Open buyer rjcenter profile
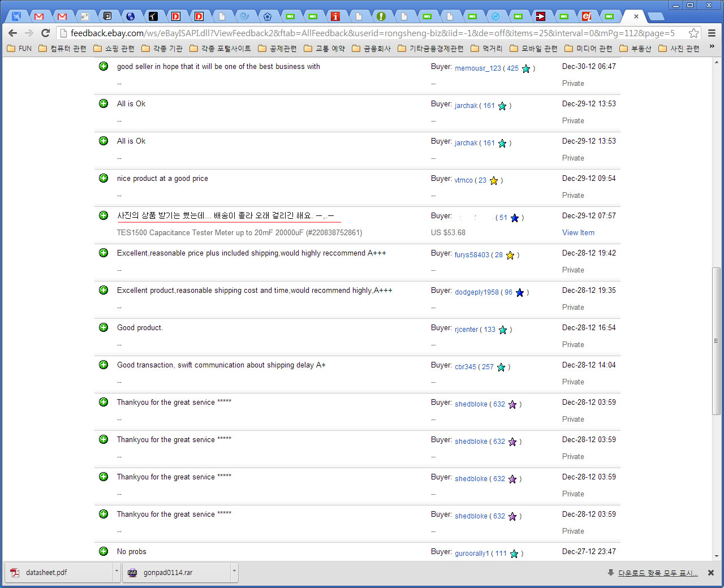The height and width of the screenshot is (588, 724). point(466,330)
